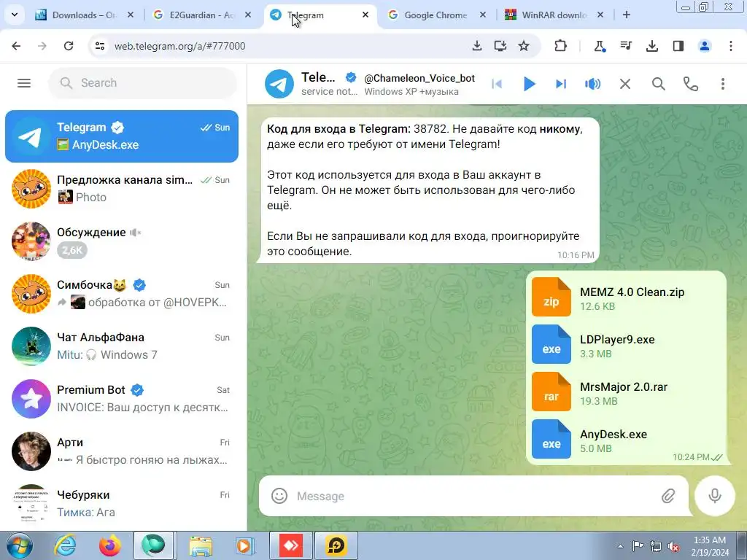
Task: Open the Windows Start menu
Action: 19,545
